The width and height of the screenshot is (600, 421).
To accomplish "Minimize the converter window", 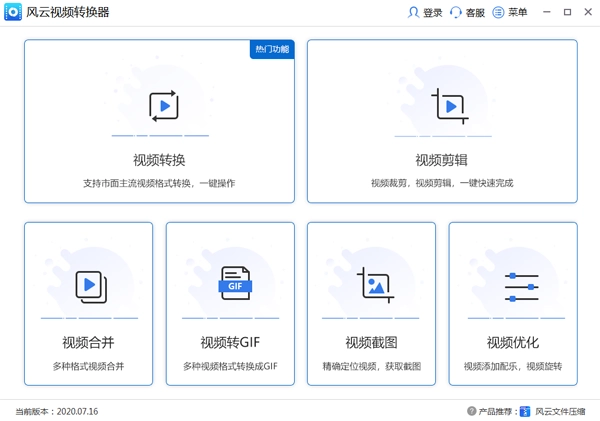I will click(x=546, y=12).
